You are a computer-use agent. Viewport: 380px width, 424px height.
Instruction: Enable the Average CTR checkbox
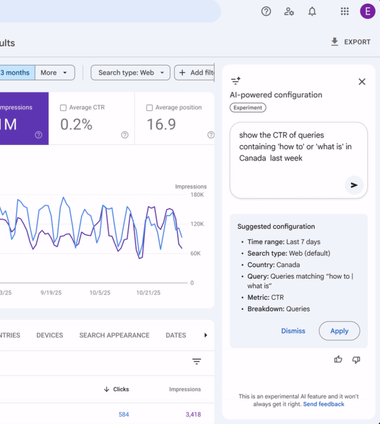63,108
